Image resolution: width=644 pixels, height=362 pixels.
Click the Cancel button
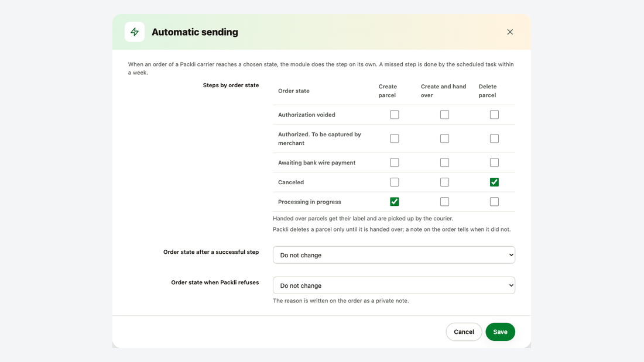464,332
